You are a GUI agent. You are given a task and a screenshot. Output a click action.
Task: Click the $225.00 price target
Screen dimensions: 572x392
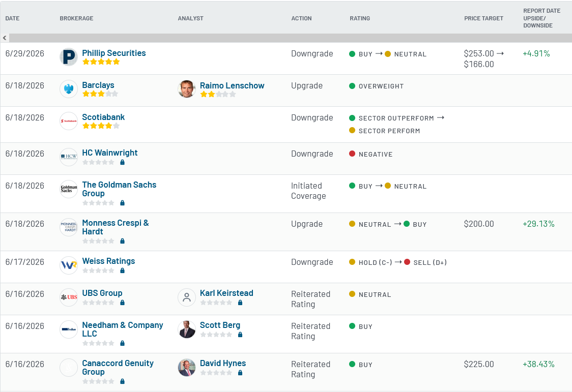point(479,364)
